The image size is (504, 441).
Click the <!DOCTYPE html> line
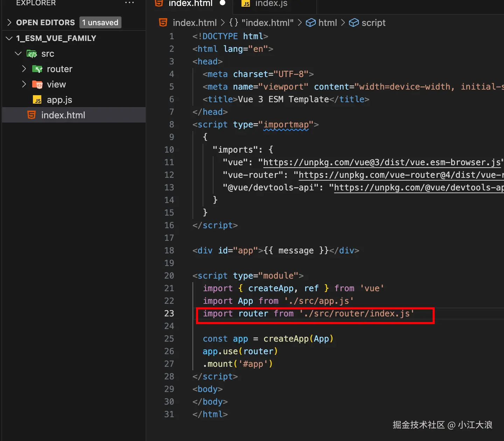point(230,36)
